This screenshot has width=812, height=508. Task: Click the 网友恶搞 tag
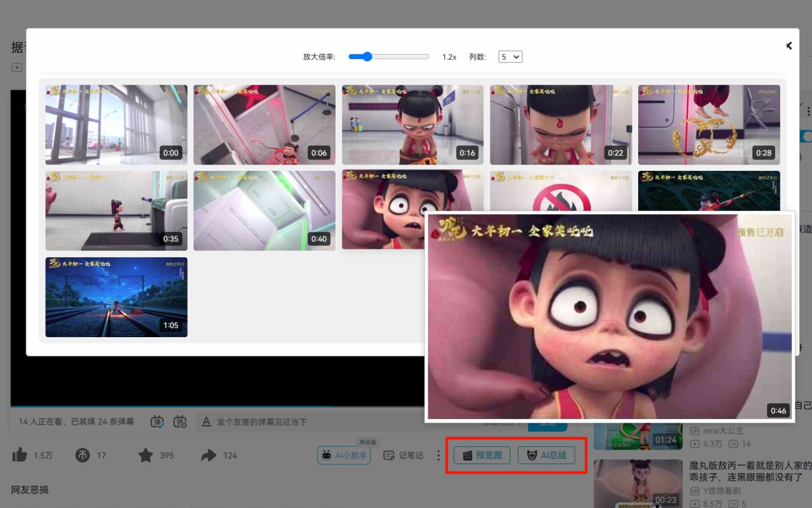click(x=30, y=490)
